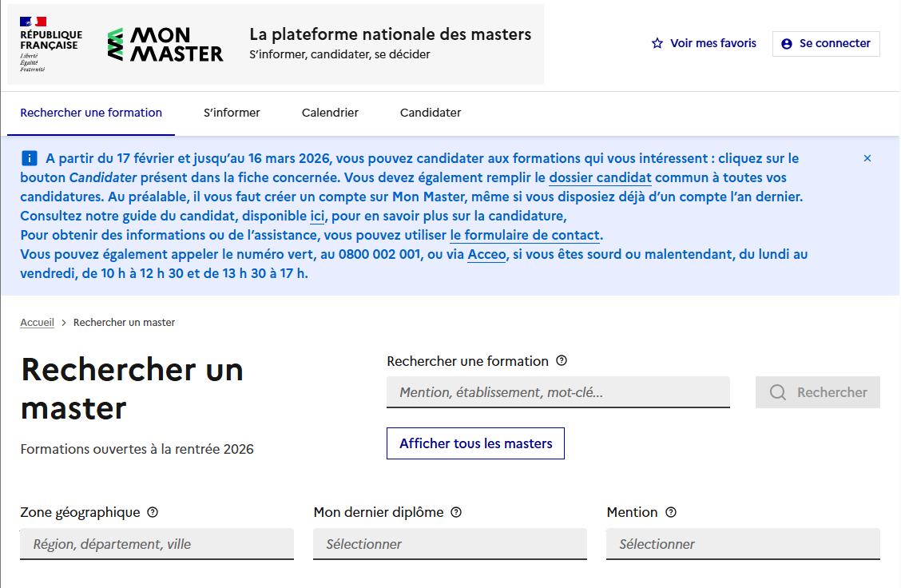The image size is (901, 588).
Task: Open the dossier candidat link
Action: [x=600, y=177]
